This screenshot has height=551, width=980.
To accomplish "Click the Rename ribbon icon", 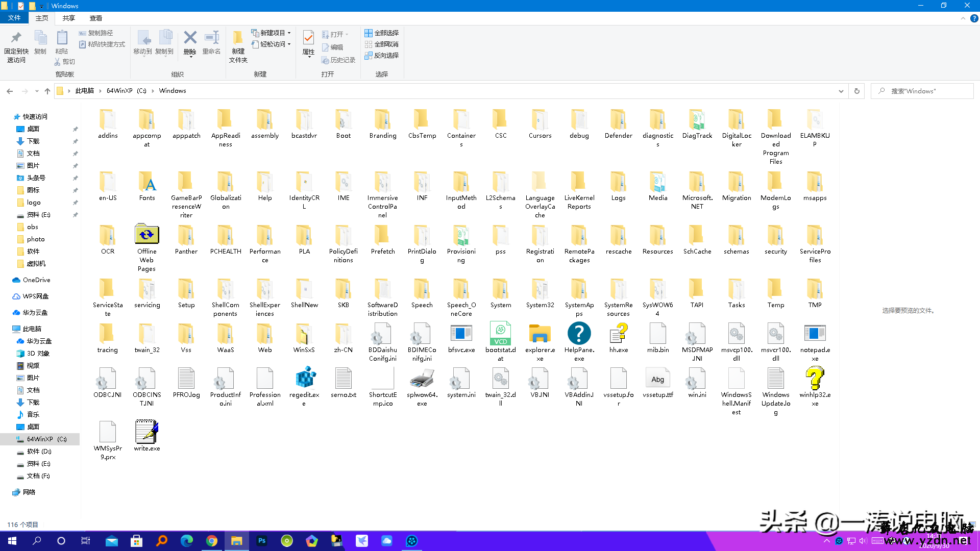I will click(211, 38).
